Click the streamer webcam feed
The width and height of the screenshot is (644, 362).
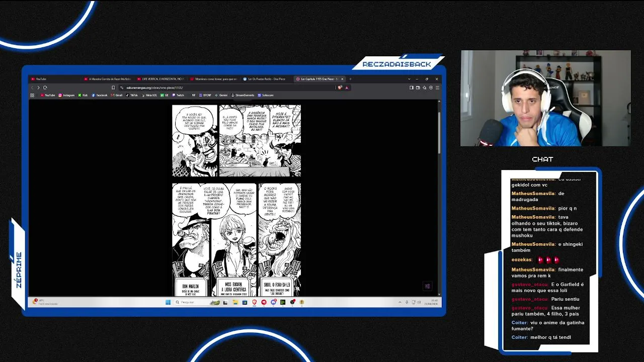point(545,99)
